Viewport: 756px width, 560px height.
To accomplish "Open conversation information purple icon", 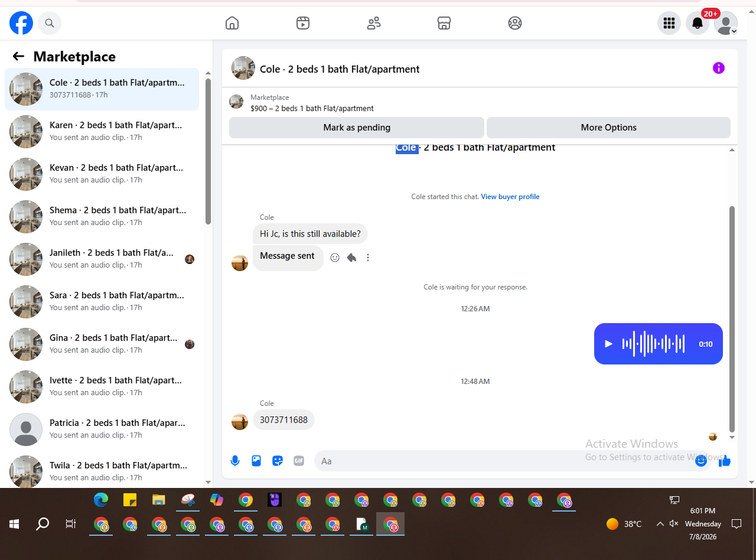I will coord(719,68).
